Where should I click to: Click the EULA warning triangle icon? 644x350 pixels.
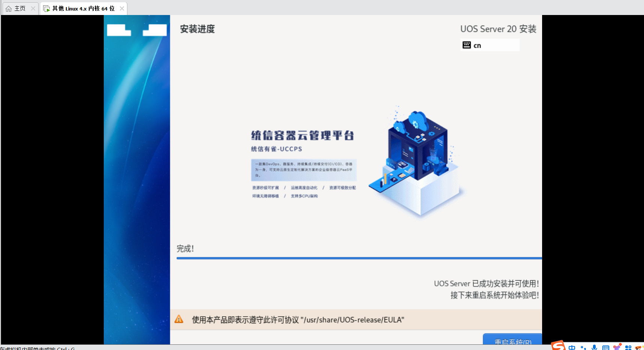179,319
